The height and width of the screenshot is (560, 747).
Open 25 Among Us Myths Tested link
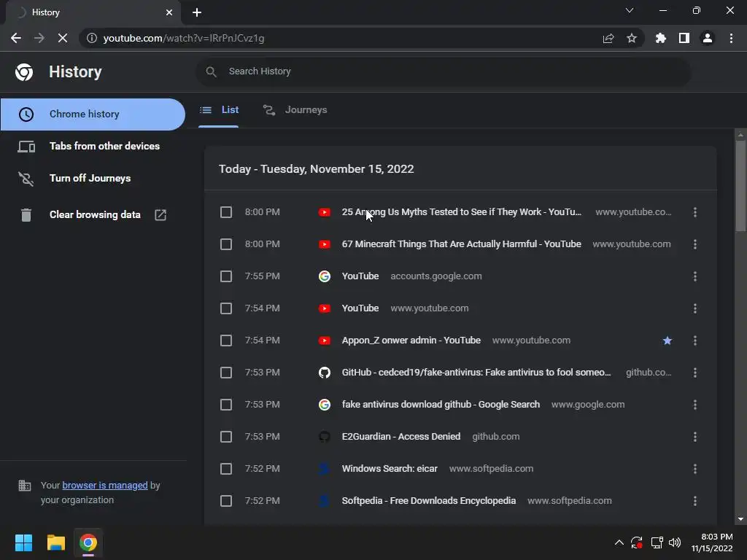click(461, 212)
